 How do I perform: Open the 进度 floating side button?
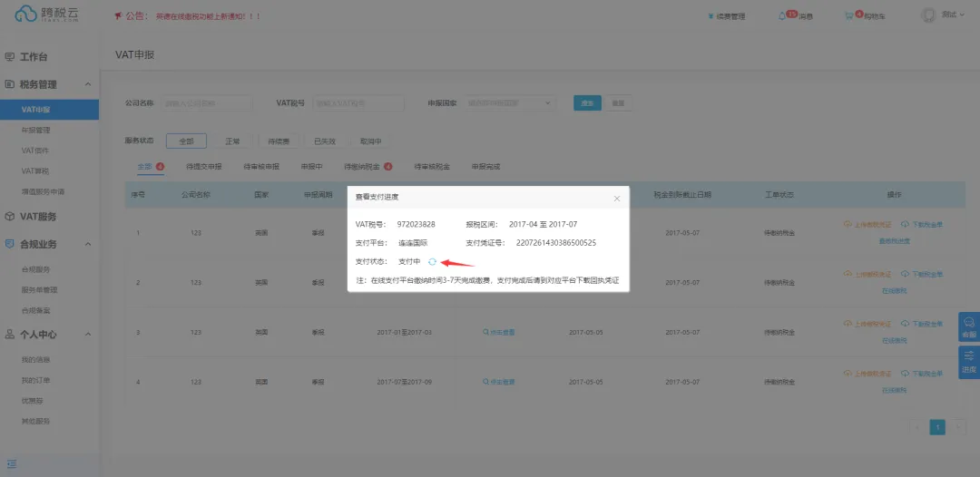[969, 362]
